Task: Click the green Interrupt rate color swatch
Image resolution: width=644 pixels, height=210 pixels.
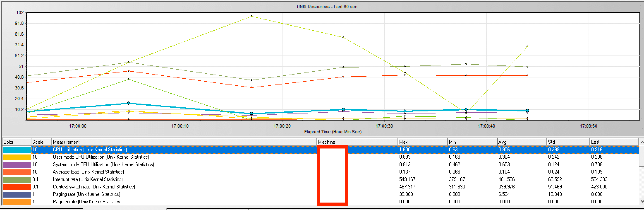Action: 17,180
